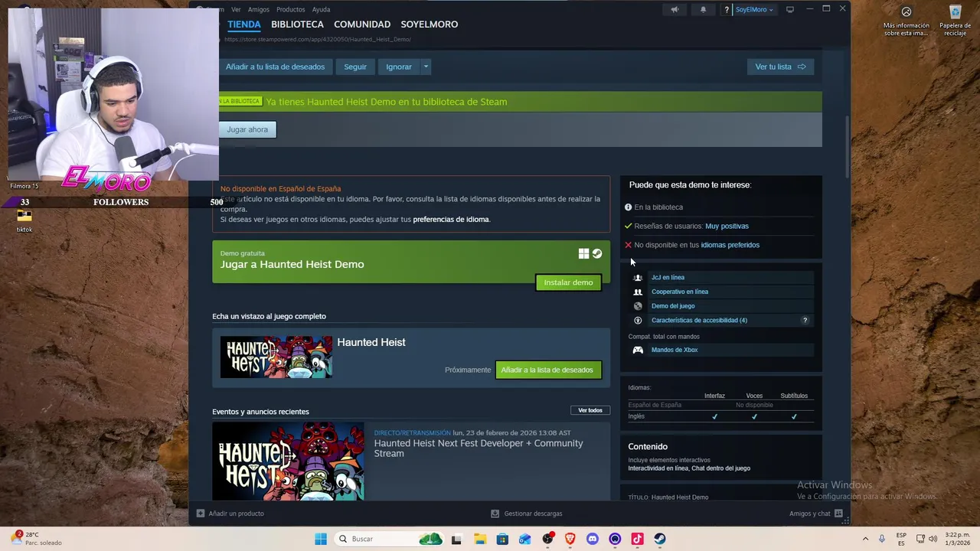Open Steam announcements megaphone icon
Viewport: 980px width, 551px height.
675,9
